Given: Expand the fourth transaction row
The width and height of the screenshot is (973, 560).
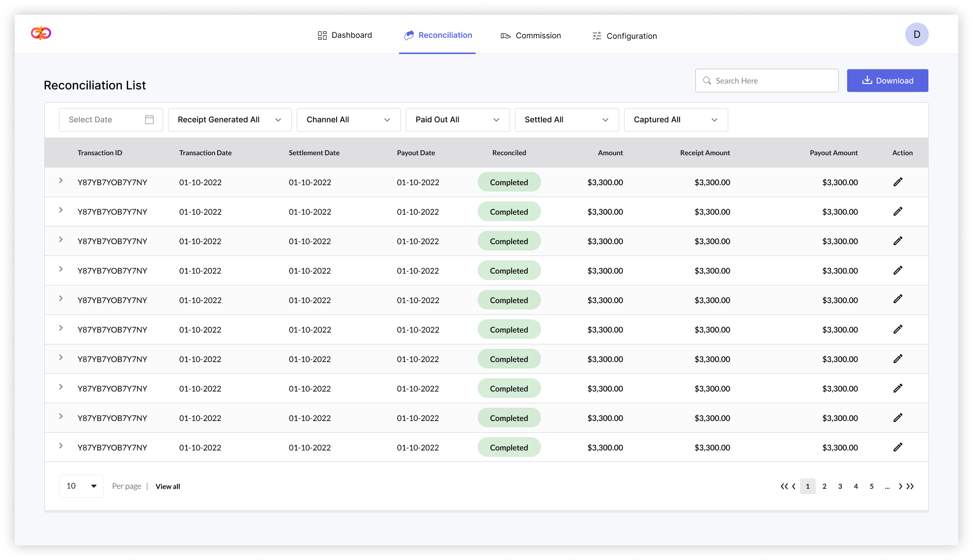Looking at the screenshot, I should [x=61, y=269].
